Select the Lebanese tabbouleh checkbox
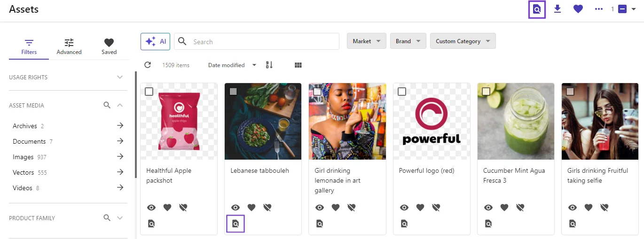The width and height of the screenshot is (644, 239). tap(233, 92)
